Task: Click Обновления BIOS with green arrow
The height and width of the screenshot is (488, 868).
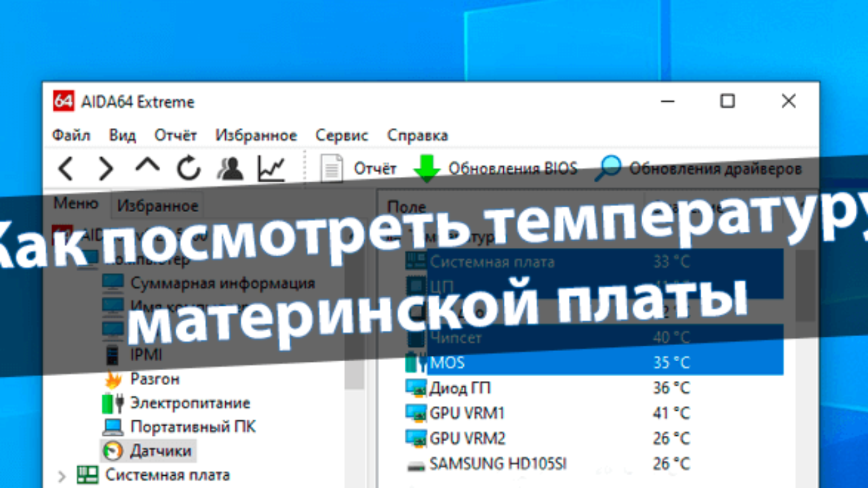Action: 496,169
